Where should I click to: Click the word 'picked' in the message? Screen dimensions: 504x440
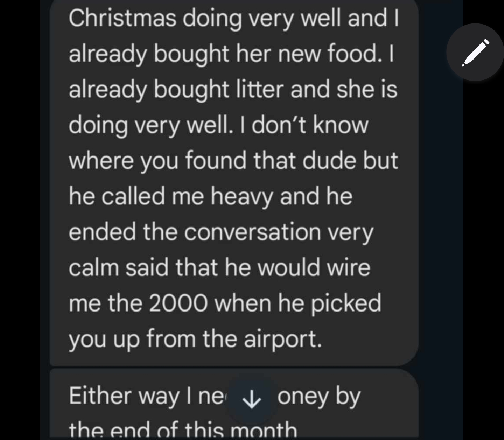tap(346, 303)
